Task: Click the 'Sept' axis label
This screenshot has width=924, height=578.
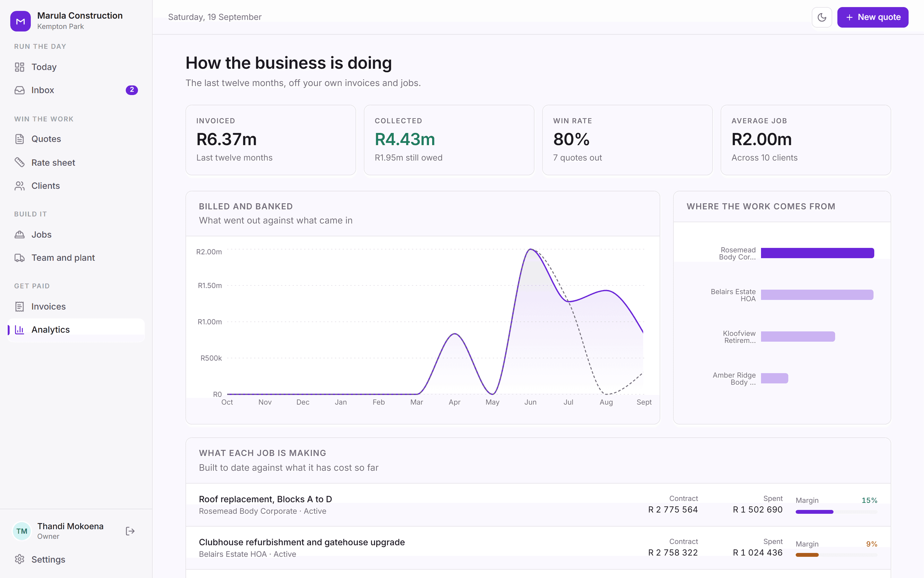Action: pyautogui.click(x=644, y=402)
